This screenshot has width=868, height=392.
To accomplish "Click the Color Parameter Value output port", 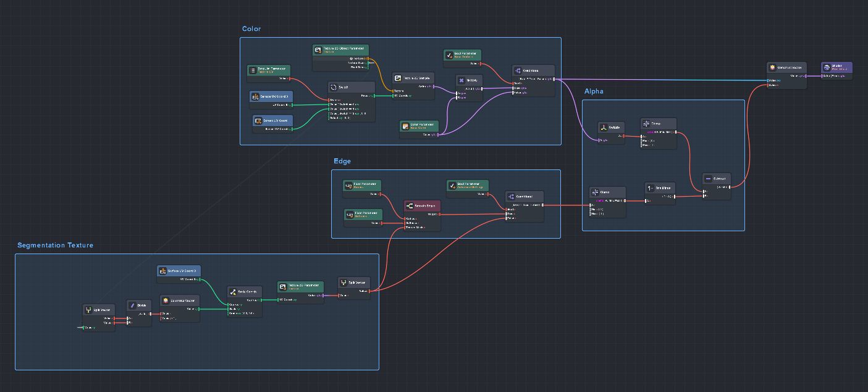I will tap(438, 134).
